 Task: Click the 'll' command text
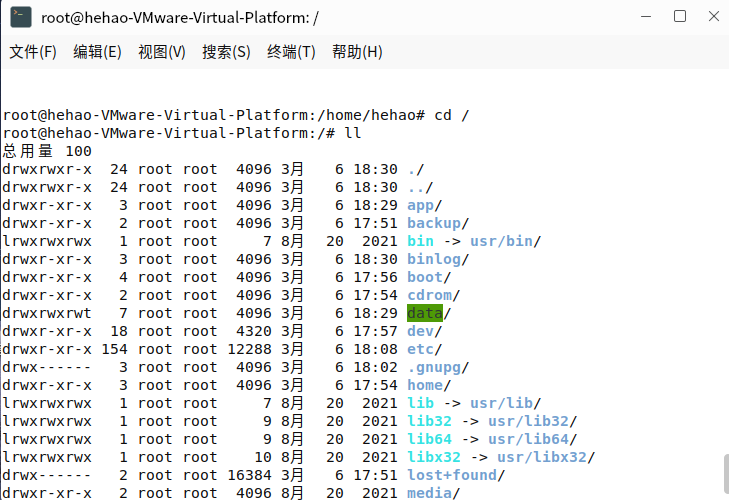point(352,133)
